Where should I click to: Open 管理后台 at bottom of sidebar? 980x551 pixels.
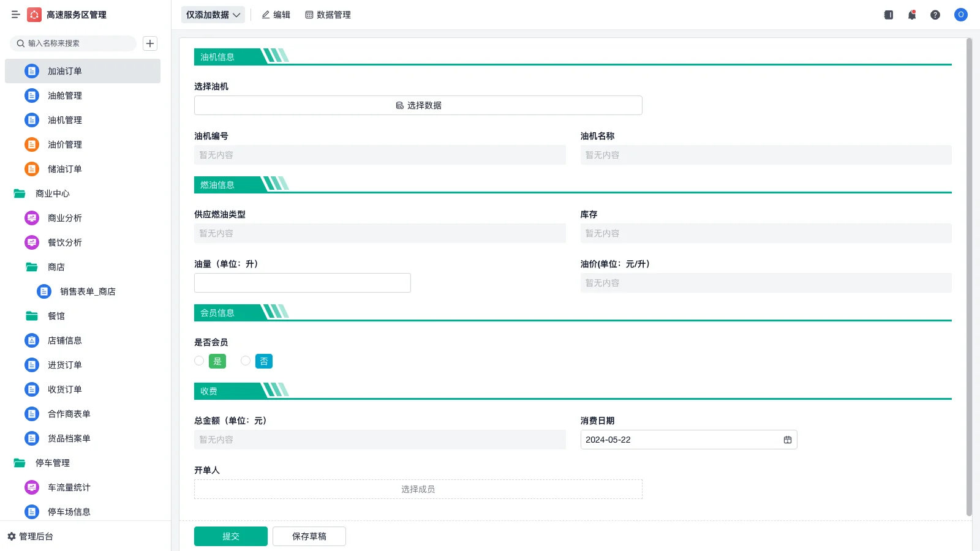coord(34,536)
